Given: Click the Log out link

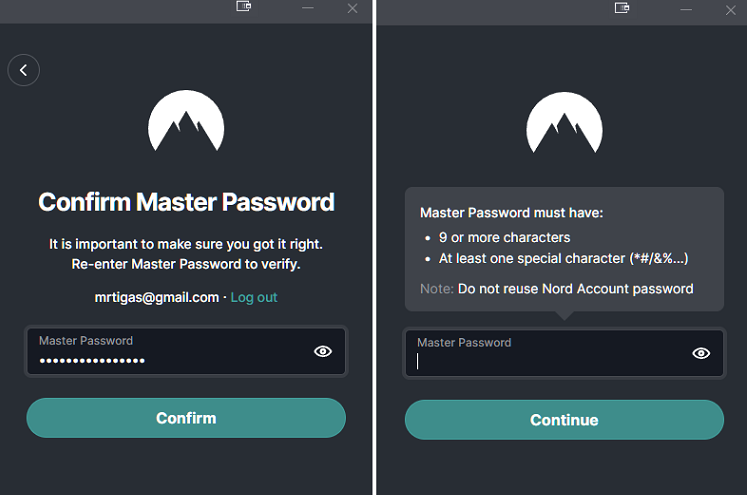Looking at the screenshot, I should pyautogui.click(x=254, y=297).
